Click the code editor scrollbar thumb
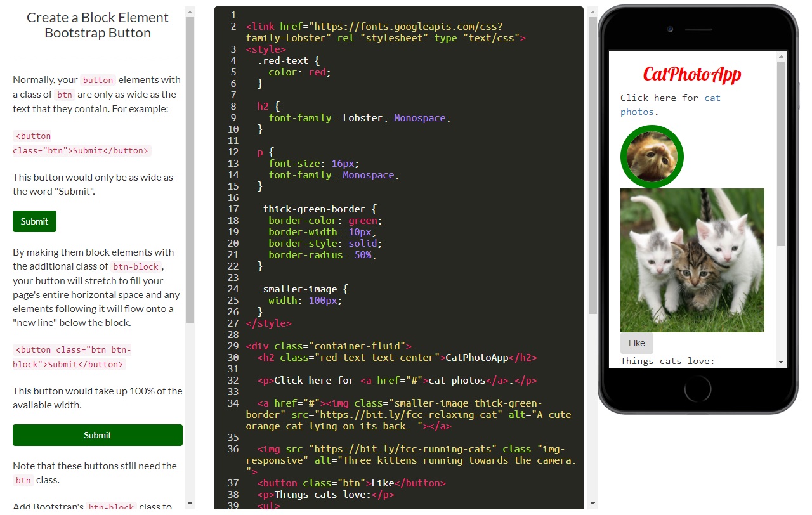This screenshot has height=515, width=812. 593,165
